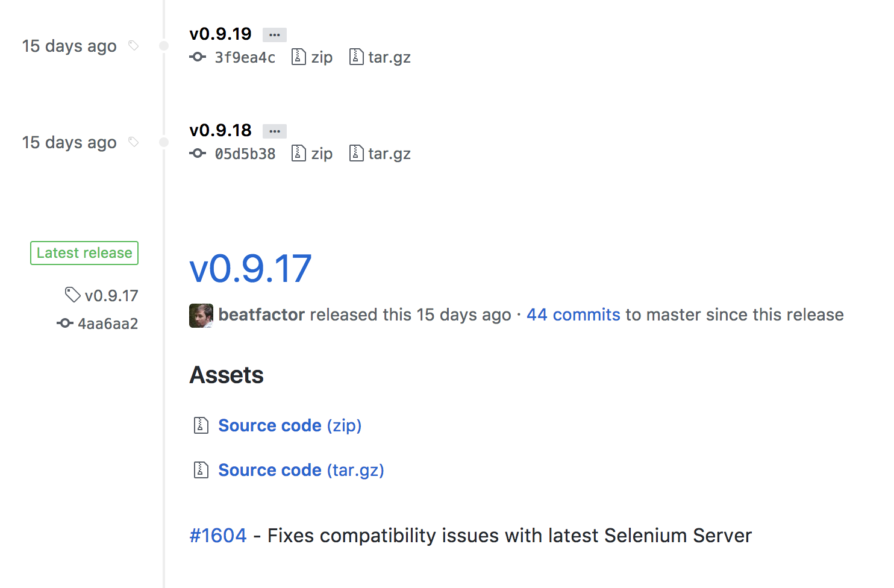Click the commit icon beside 3f9ea4c
Image resolution: width=894 pixels, height=588 pixels.
pyautogui.click(x=198, y=57)
